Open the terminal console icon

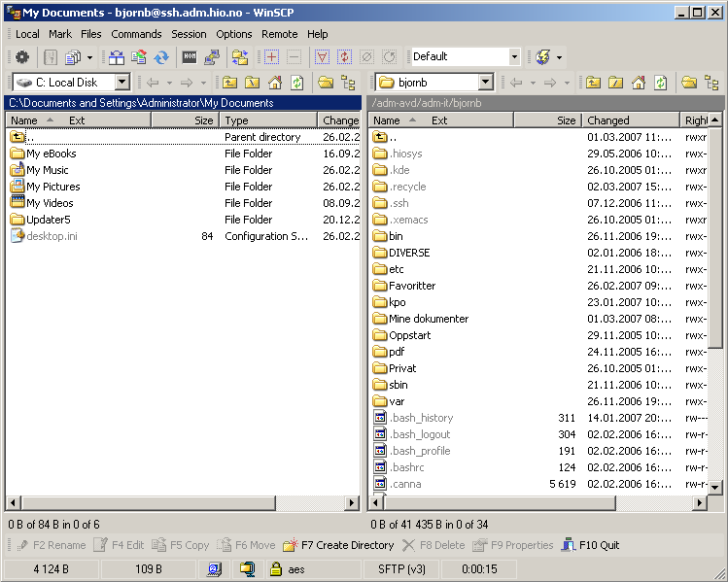[190, 57]
